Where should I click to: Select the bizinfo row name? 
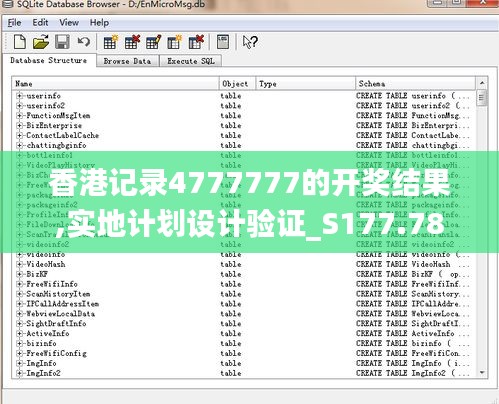point(41,344)
